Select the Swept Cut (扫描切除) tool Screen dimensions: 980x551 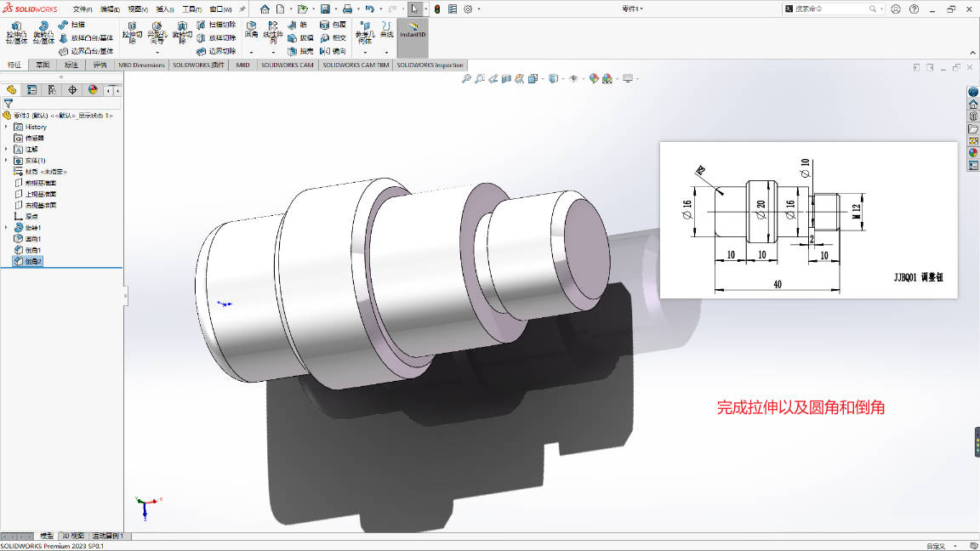click(216, 25)
